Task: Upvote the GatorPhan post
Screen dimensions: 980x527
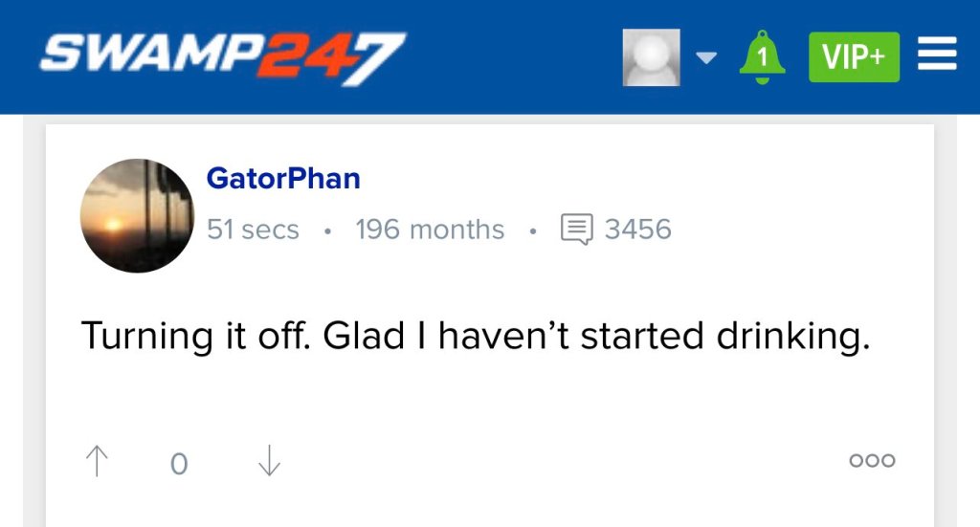Action: (x=96, y=462)
